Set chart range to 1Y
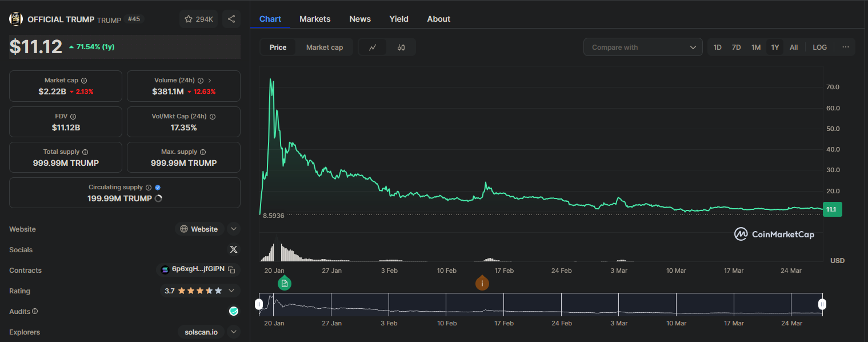 (775, 47)
